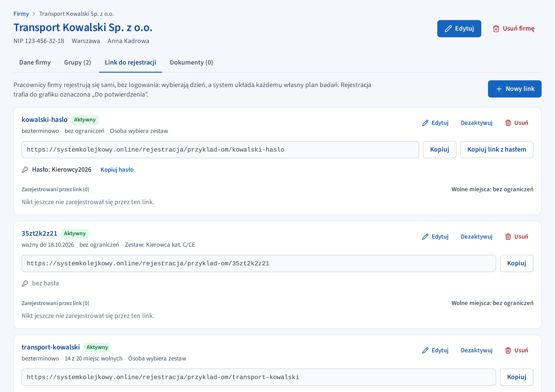The width and height of the screenshot is (555, 392).
Task: Deactivate the kowalski-haslo link
Action: pyautogui.click(x=477, y=123)
